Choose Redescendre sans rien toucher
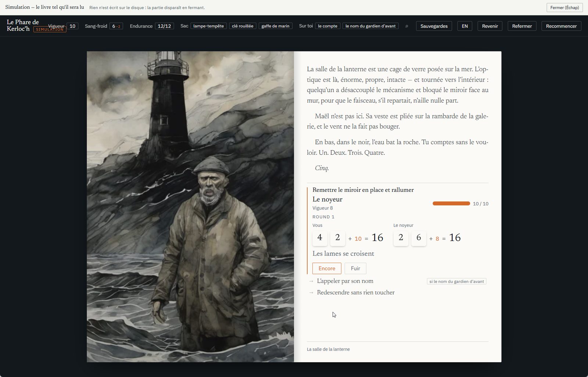The width and height of the screenshot is (588, 377). click(x=356, y=292)
